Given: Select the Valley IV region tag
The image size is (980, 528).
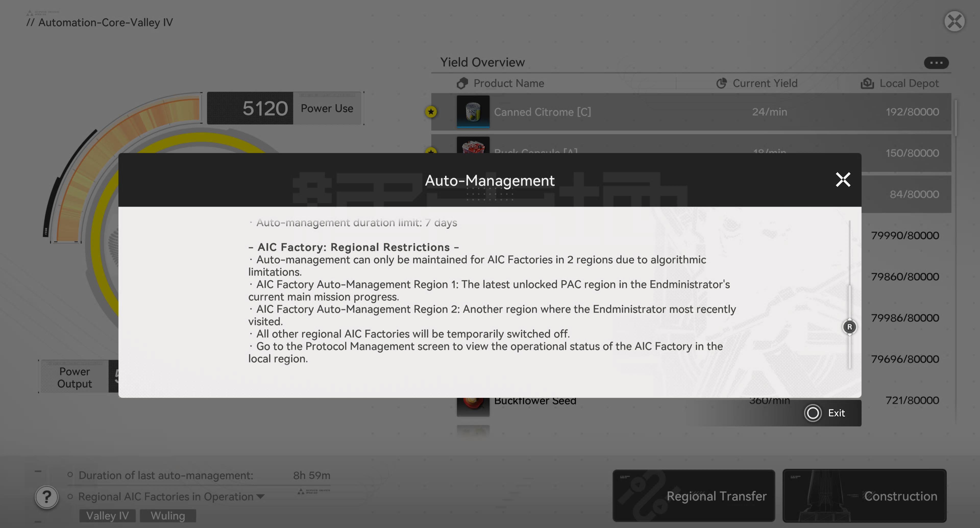Looking at the screenshot, I should click(107, 516).
